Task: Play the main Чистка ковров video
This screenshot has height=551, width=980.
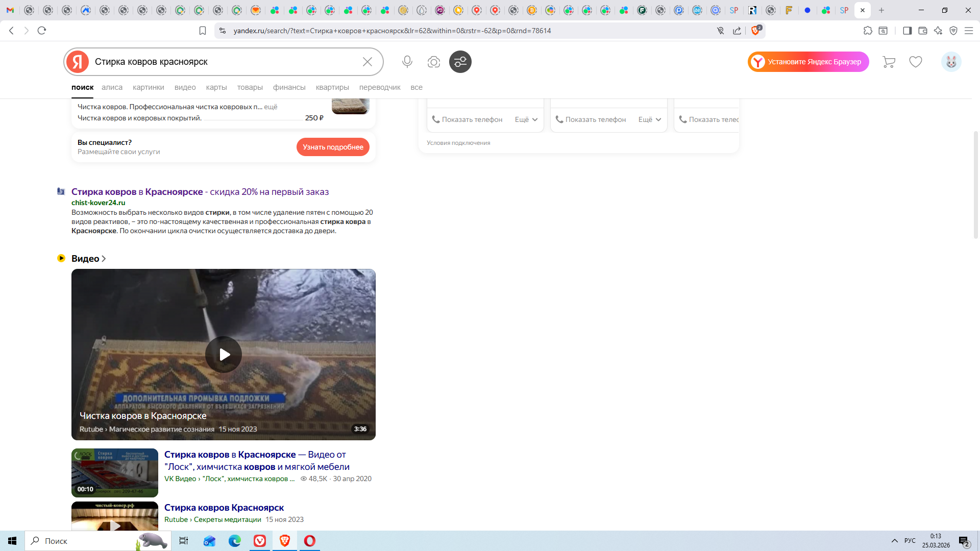Action: 224,355
